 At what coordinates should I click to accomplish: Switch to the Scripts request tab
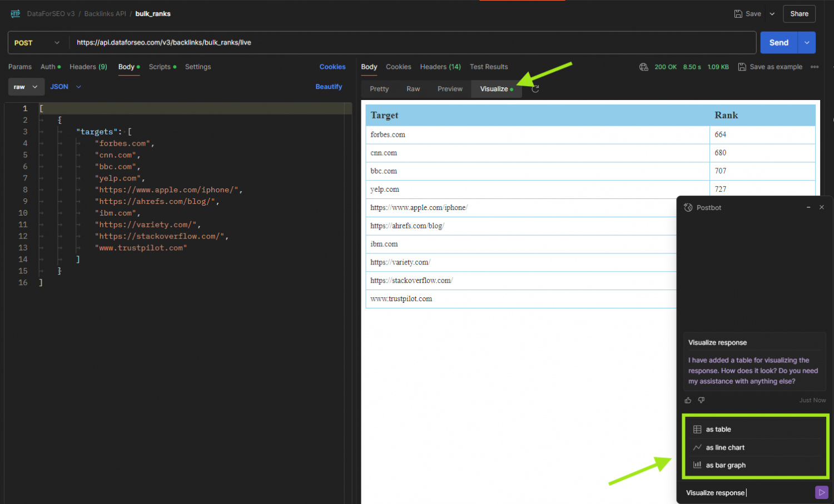pos(159,67)
